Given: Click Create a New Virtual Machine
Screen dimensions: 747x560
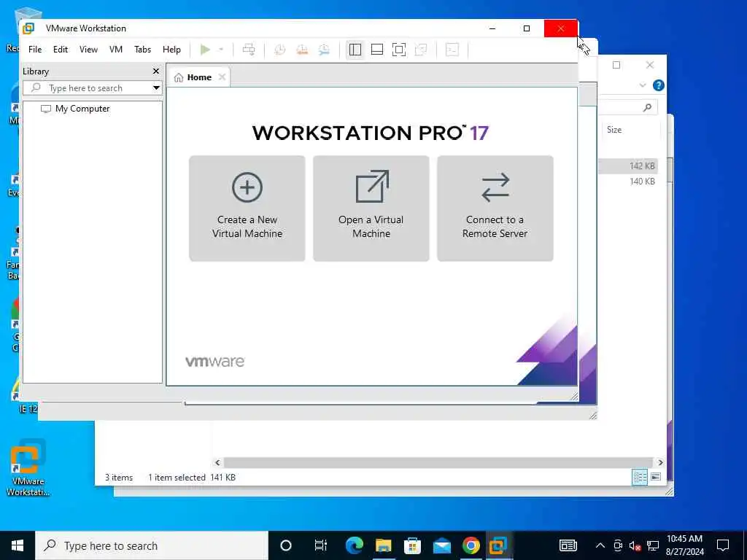Looking at the screenshot, I should [x=247, y=208].
